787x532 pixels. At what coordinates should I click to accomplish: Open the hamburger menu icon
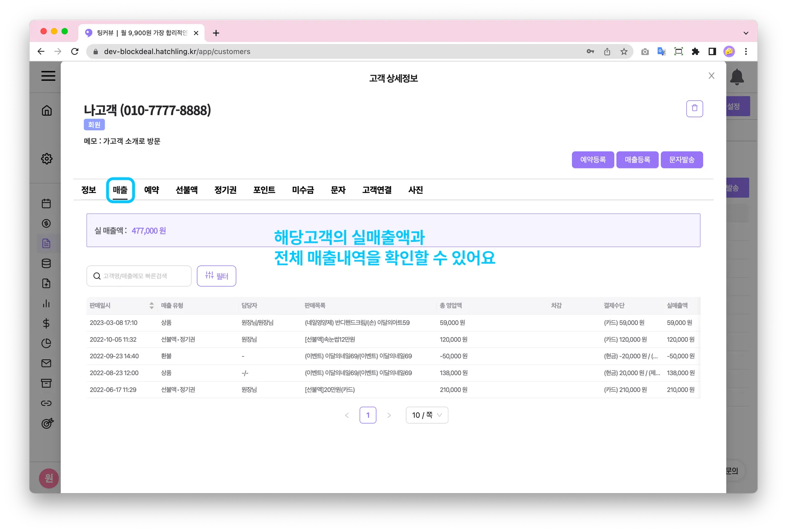pyautogui.click(x=48, y=76)
